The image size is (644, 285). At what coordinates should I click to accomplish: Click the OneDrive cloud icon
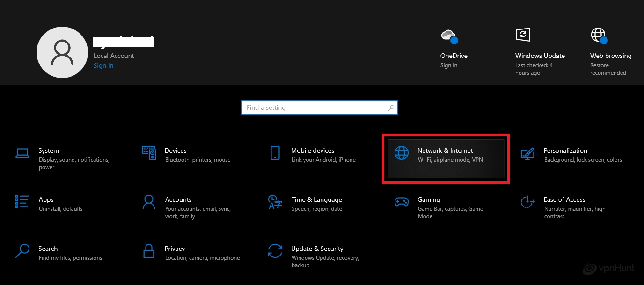click(x=449, y=36)
